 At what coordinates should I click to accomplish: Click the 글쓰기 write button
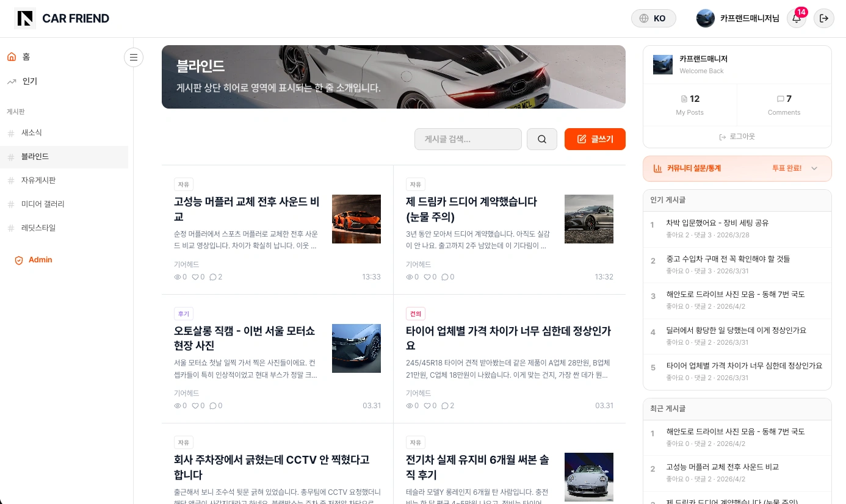click(595, 139)
